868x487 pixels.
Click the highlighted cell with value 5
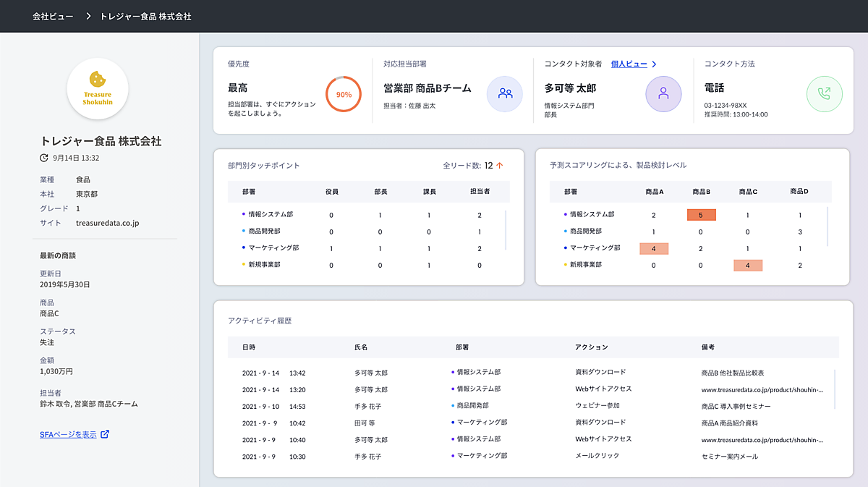pos(701,215)
